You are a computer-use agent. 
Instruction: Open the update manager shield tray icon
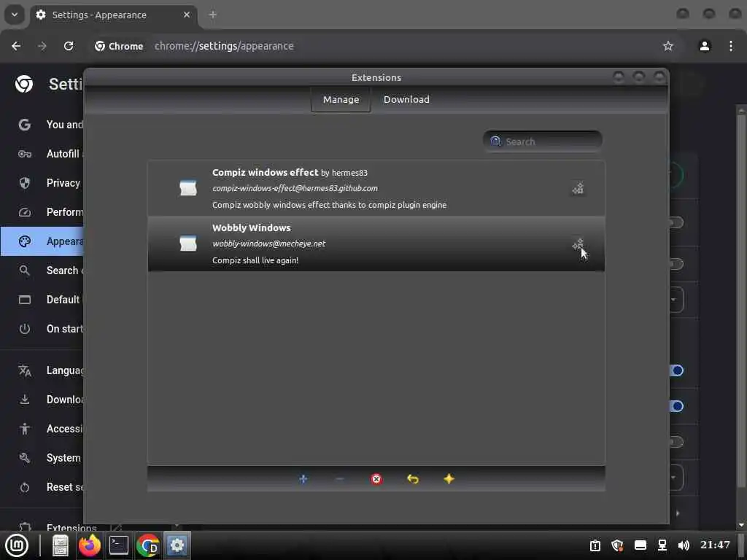[617, 545]
